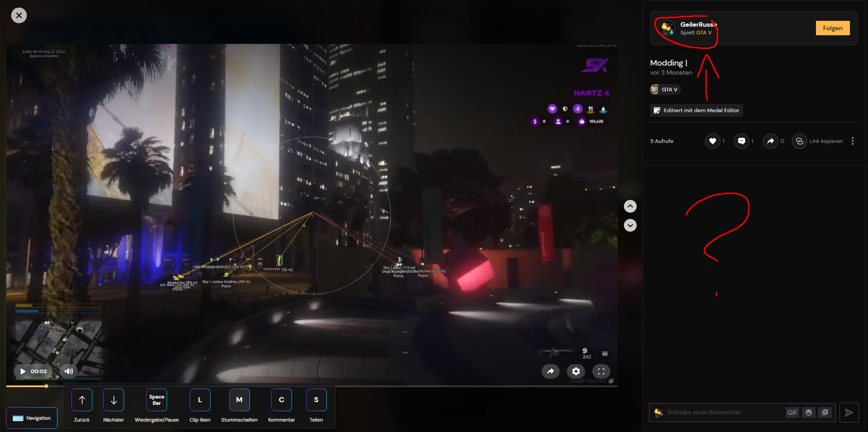This screenshot has height=432, width=868.
Task: Open the GIF picker
Action: coord(792,413)
